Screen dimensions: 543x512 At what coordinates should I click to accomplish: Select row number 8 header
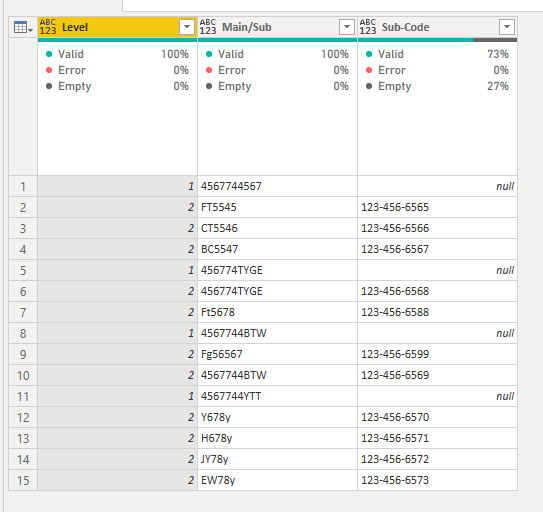pyautogui.click(x=23, y=333)
